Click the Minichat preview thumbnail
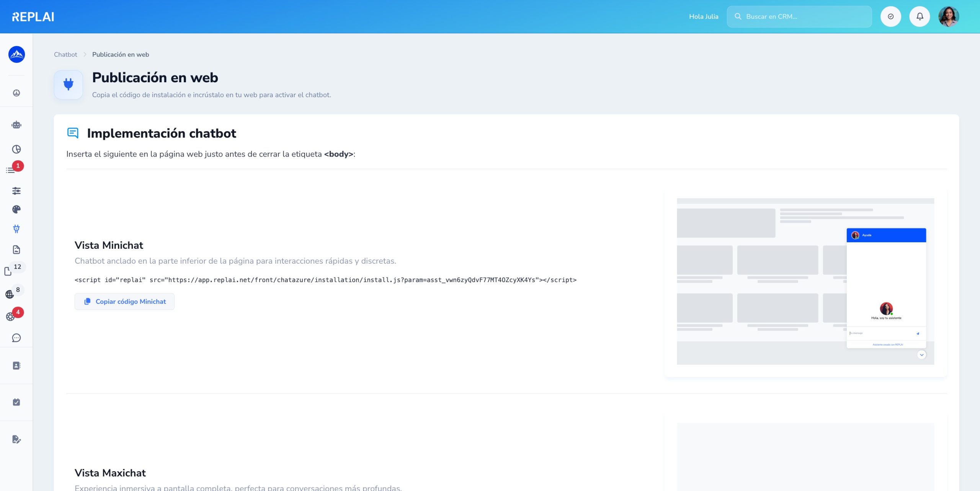Viewport: 980px width, 491px height. (805, 281)
